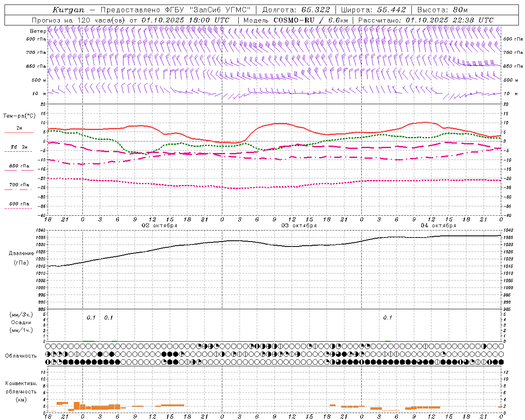Image resolution: width=525 pixels, height=420 pixels.
Task: Click the "Облачность" cloud cover label
Action: tap(21, 356)
